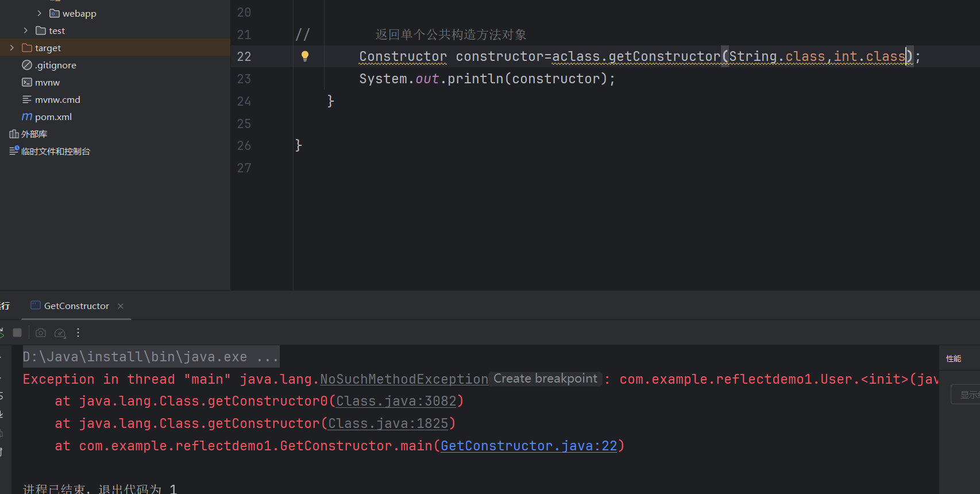Select the target folder row

click(x=115, y=48)
